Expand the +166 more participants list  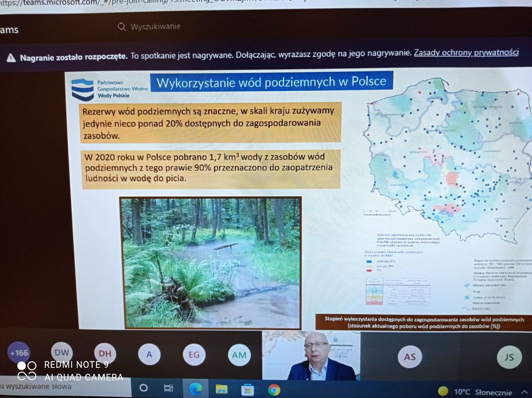pyautogui.click(x=18, y=353)
